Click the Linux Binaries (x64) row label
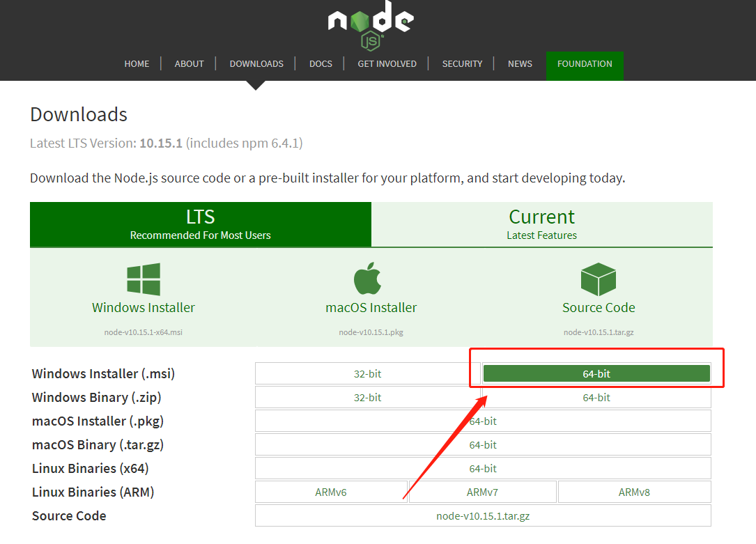The height and width of the screenshot is (544, 756). tap(90, 468)
